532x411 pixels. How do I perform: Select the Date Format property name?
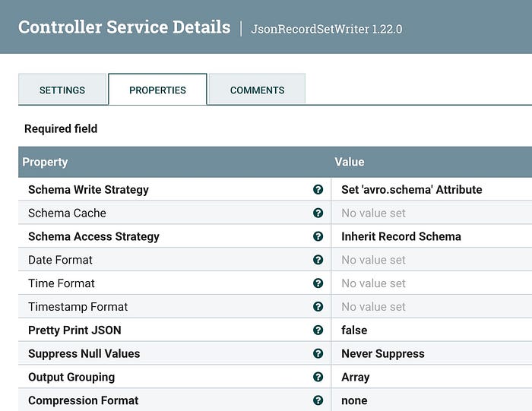60,260
